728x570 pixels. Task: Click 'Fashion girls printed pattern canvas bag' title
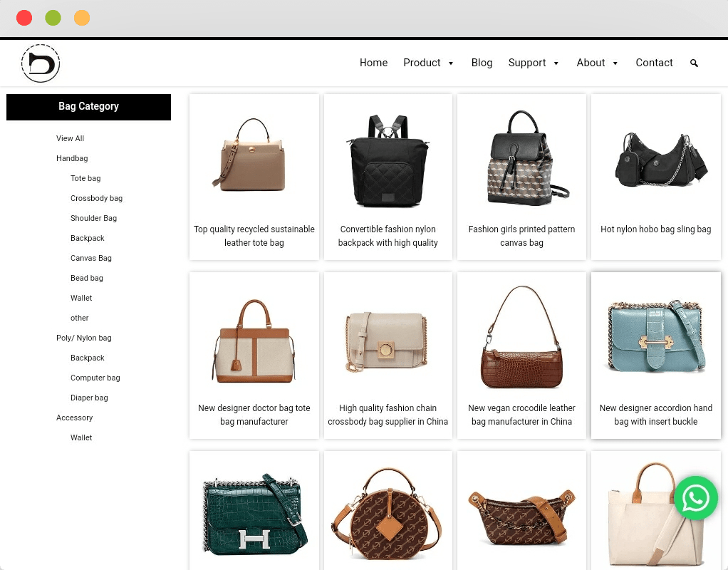[521, 236]
